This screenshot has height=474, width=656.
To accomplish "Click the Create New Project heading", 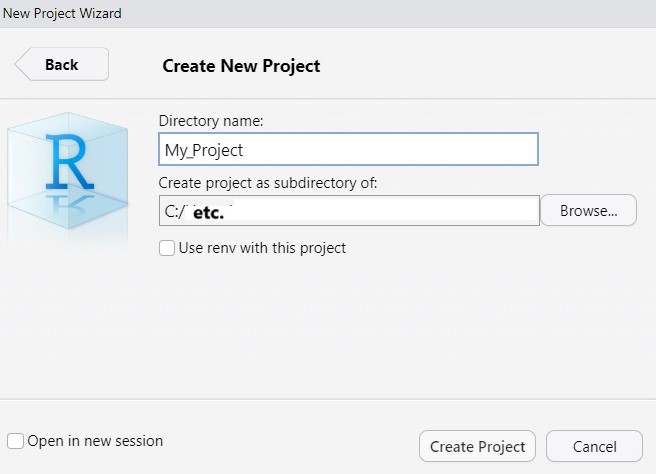I will 241,66.
